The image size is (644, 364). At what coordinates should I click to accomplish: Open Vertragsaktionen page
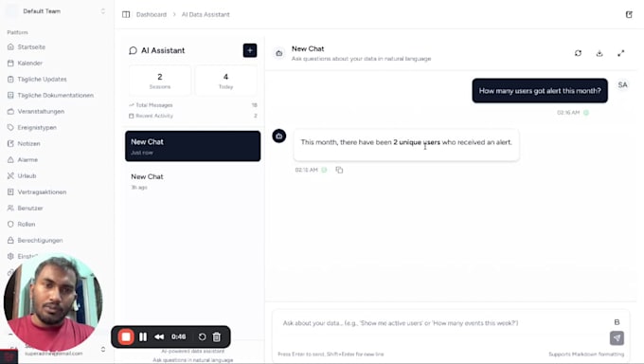point(42,192)
